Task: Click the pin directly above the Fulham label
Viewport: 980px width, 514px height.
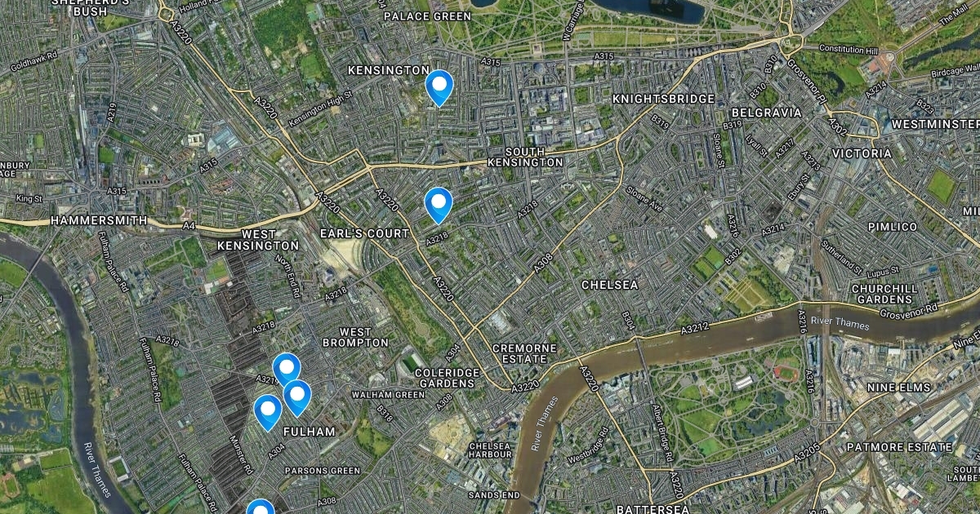Action: point(297,398)
